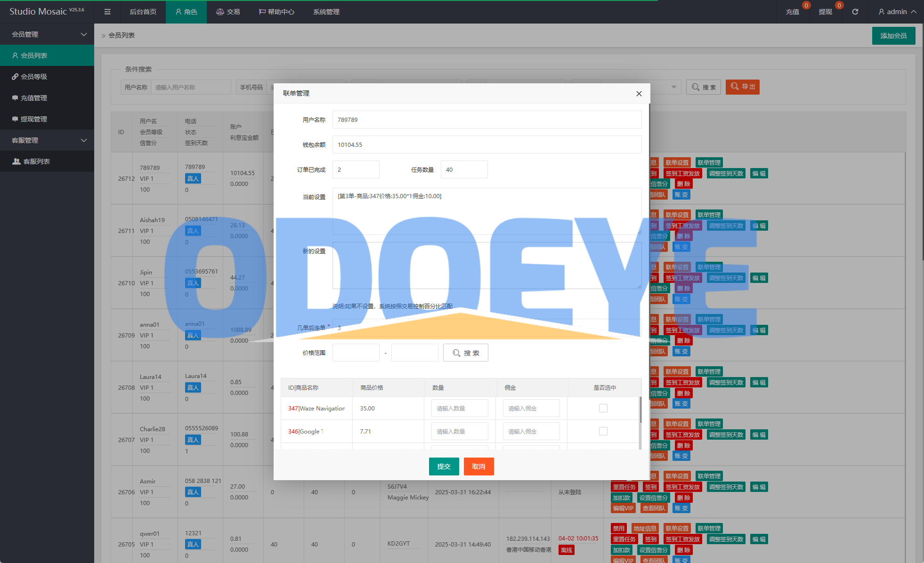The image size is (924, 563).
Task: Click the green 提交 button
Action: 444,466
